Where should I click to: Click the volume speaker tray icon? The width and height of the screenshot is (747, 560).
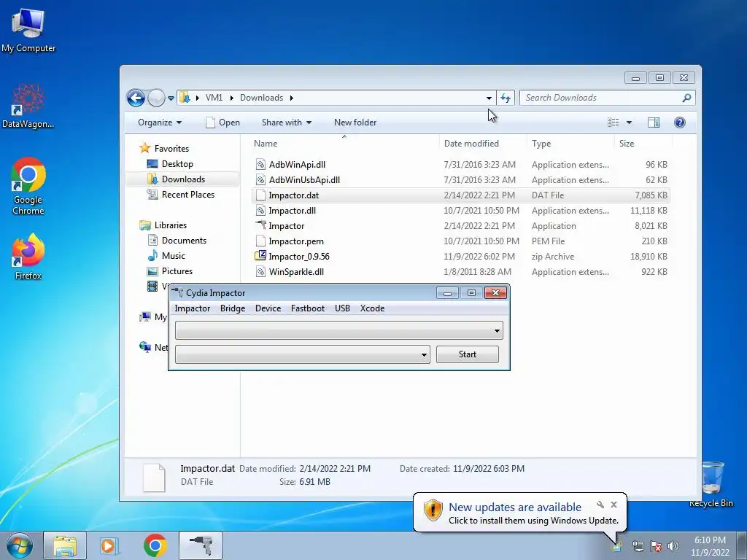pos(673,546)
